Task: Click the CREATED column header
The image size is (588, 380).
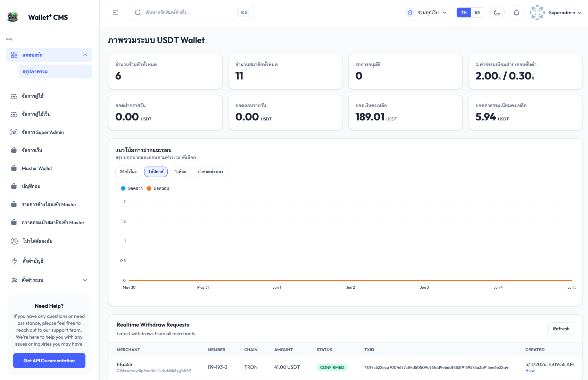Action: [x=535, y=350]
